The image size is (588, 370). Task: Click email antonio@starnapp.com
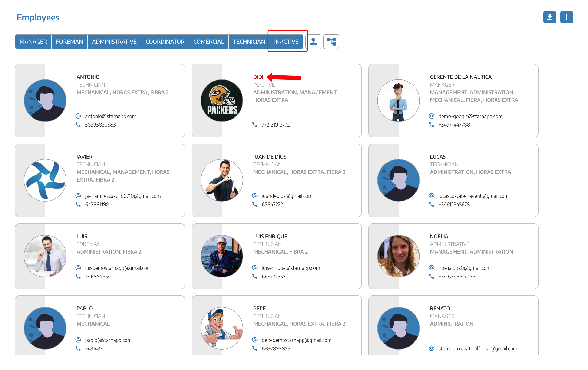click(111, 116)
